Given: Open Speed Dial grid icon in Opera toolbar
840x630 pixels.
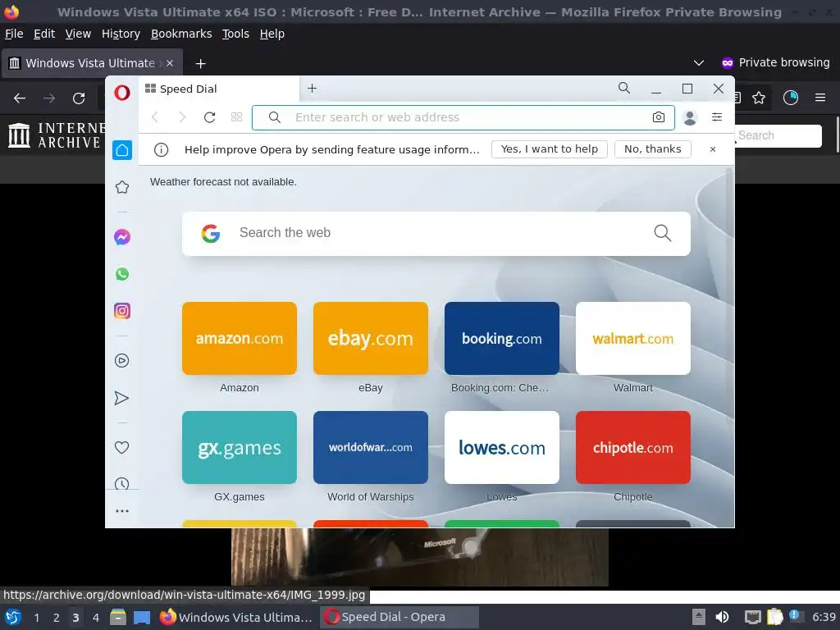Looking at the screenshot, I should 236,117.
